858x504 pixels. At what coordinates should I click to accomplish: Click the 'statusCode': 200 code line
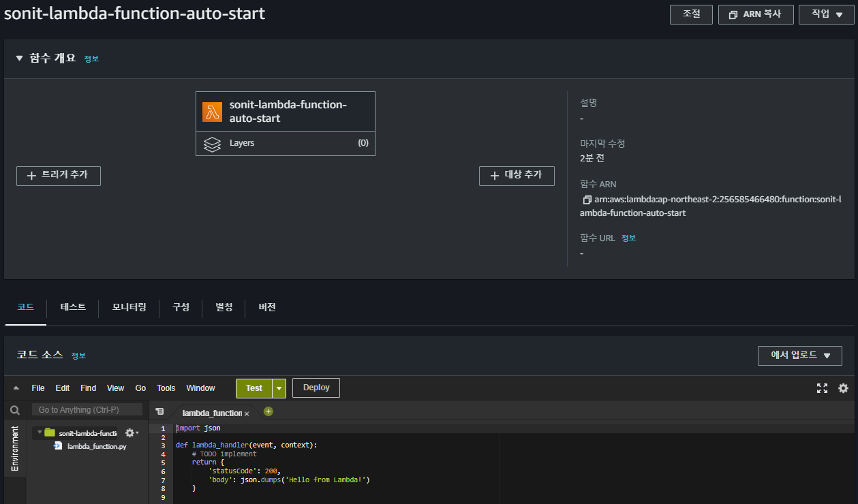[x=245, y=471]
